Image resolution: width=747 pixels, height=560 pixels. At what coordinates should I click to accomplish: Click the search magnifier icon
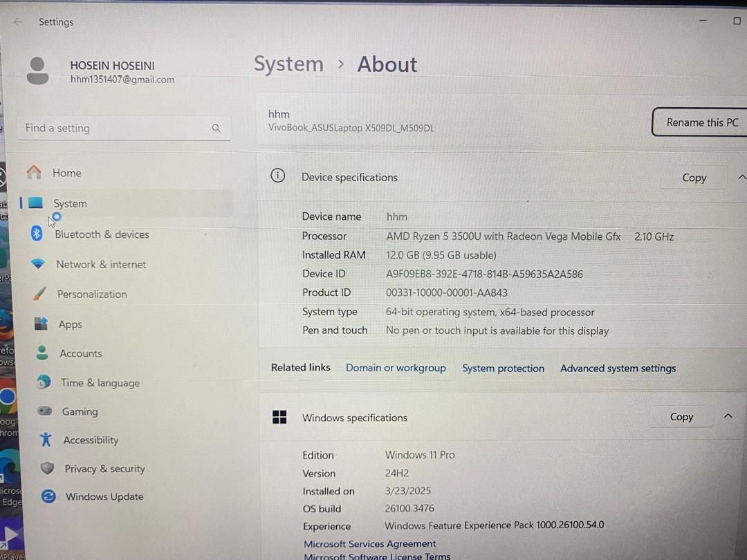[216, 128]
